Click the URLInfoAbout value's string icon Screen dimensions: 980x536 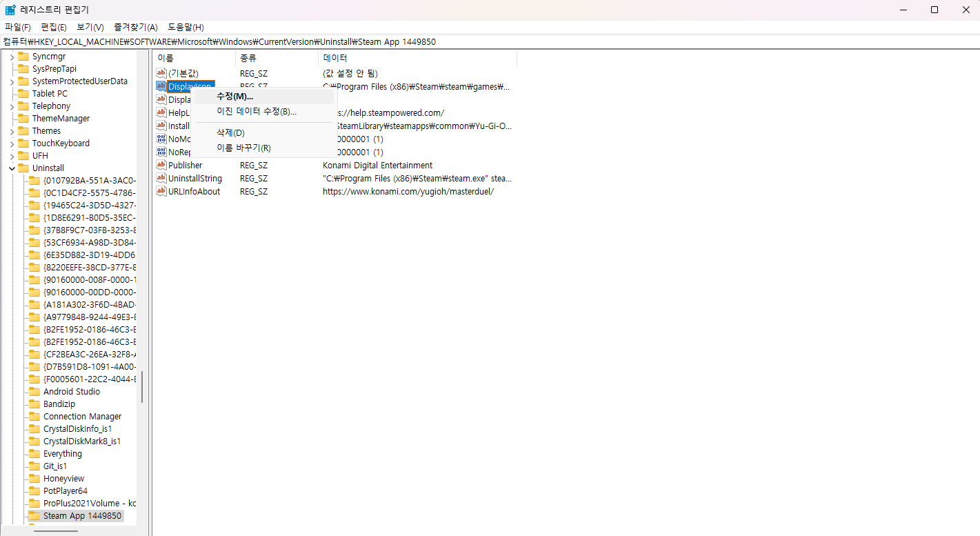pyautogui.click(x=161, y=191)
